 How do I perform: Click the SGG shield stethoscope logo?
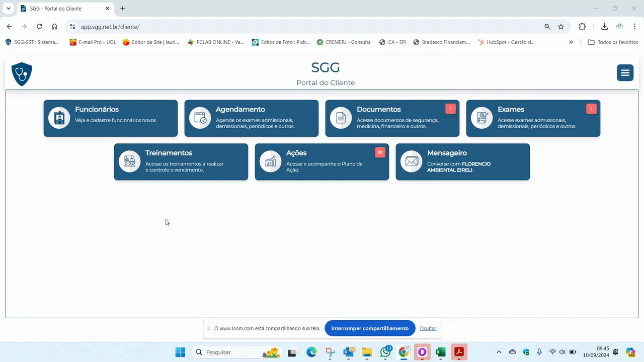tap(22, 74)
